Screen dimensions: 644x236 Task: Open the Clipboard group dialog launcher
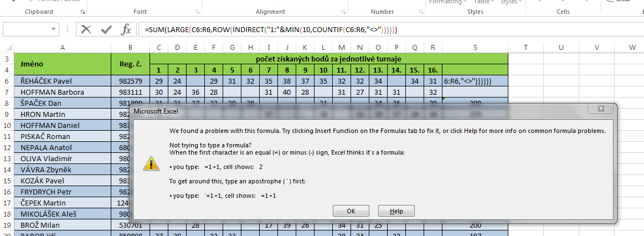tap(82, 12)
